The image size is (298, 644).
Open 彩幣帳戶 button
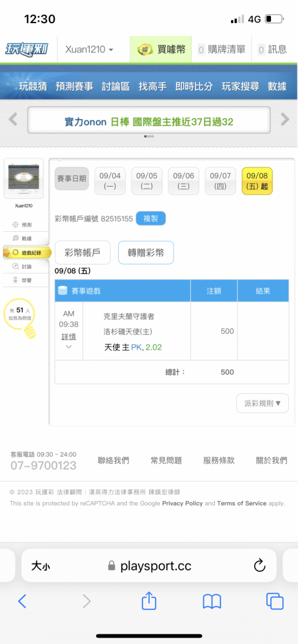click(x=83, y=252)
